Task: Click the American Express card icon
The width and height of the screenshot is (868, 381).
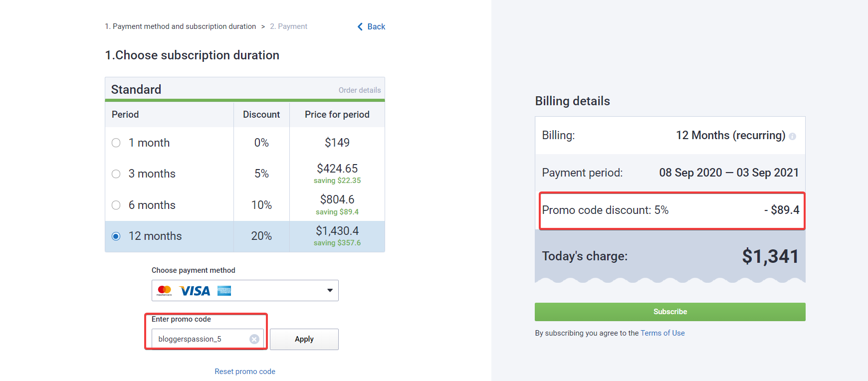Action: coord(224,291)
